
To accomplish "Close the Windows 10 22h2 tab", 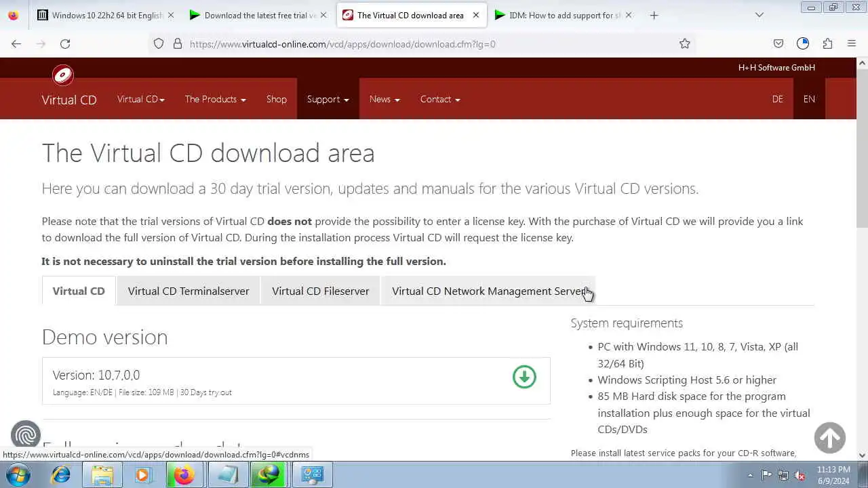I will [171, 15].
